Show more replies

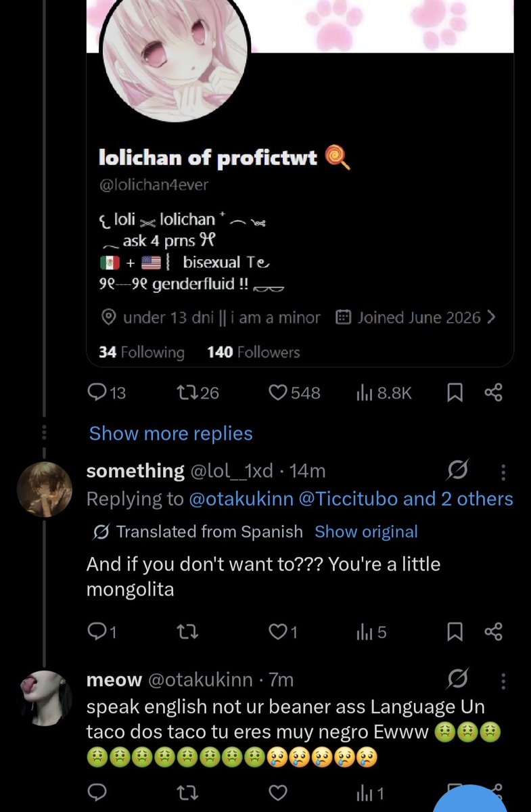[x=171, y=434]
